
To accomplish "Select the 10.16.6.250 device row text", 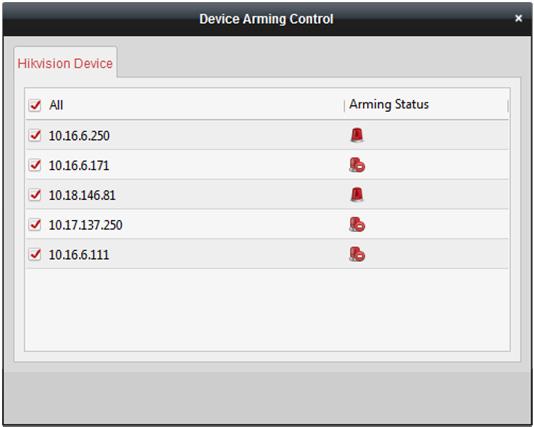I will 79,136.
